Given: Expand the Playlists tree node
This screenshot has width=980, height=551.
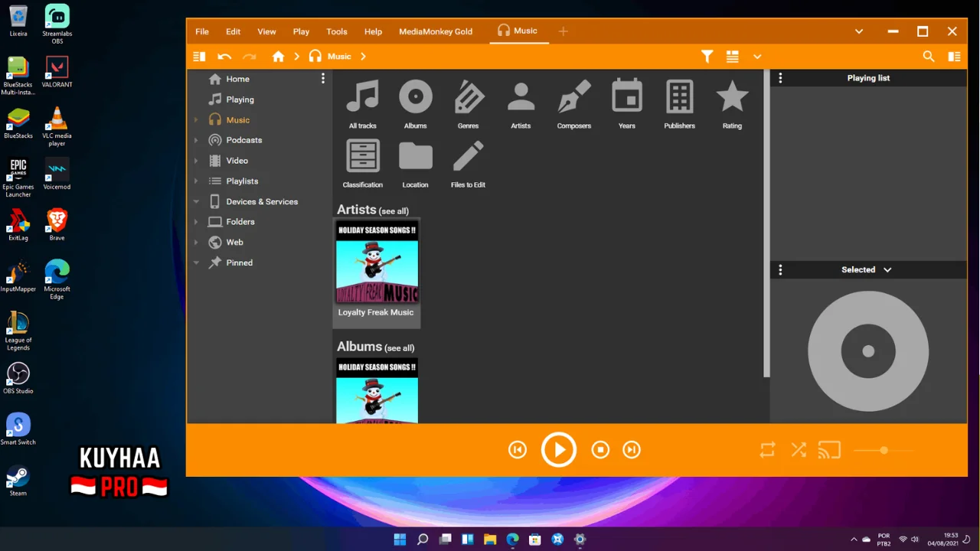Looking at the screenshot, I should coord(196,181).
